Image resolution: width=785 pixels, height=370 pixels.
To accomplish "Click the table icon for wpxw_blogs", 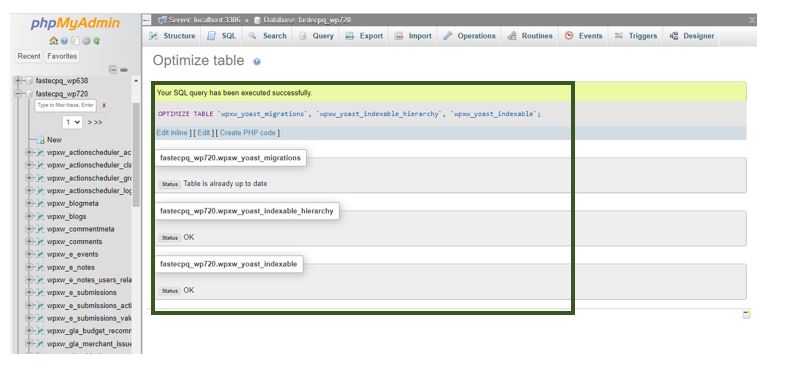I will pos(41,216).
